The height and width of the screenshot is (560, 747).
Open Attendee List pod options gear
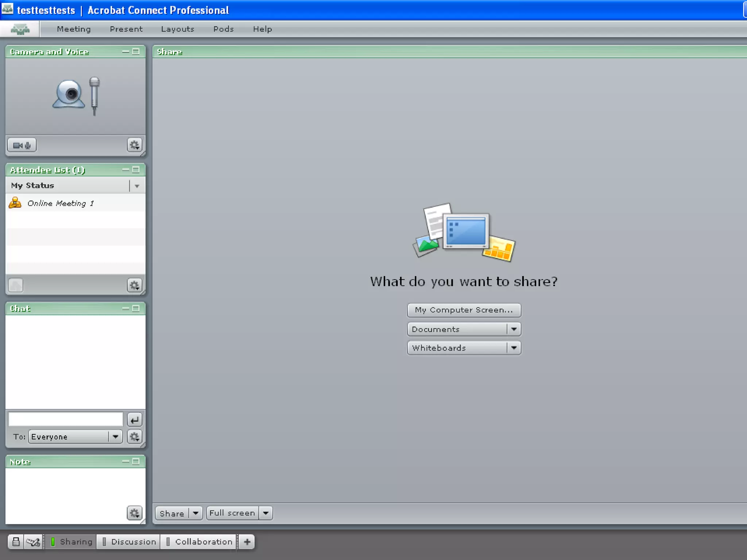[x=134, y=285]
